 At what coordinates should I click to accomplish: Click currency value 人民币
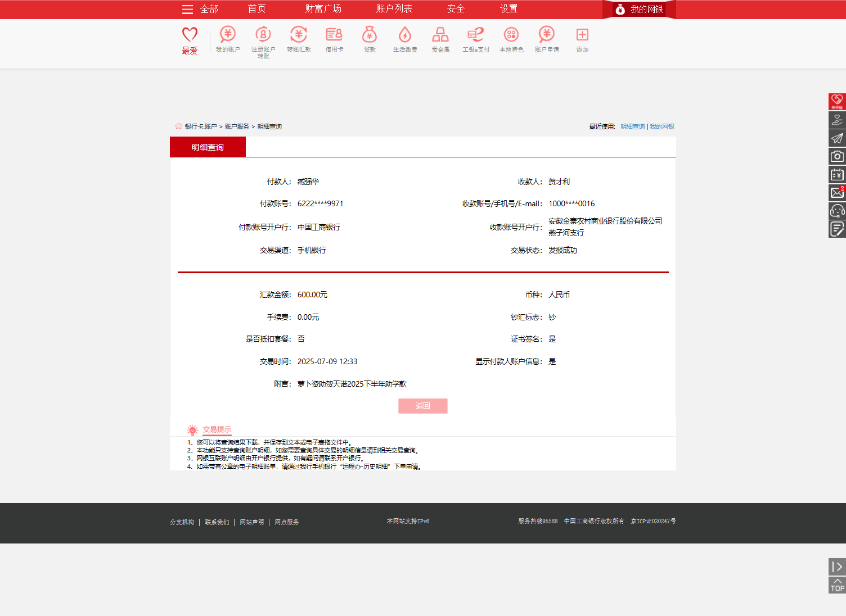pos(559,295)
